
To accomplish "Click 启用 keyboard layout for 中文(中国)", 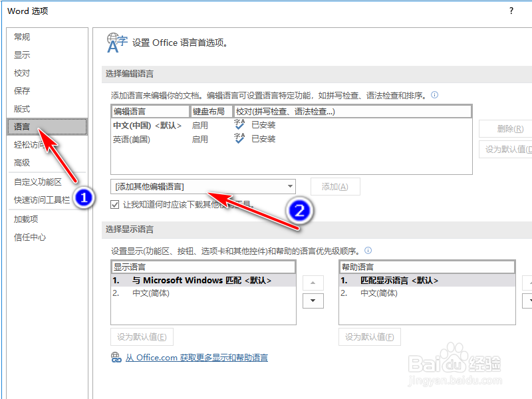I will (200, 125).
